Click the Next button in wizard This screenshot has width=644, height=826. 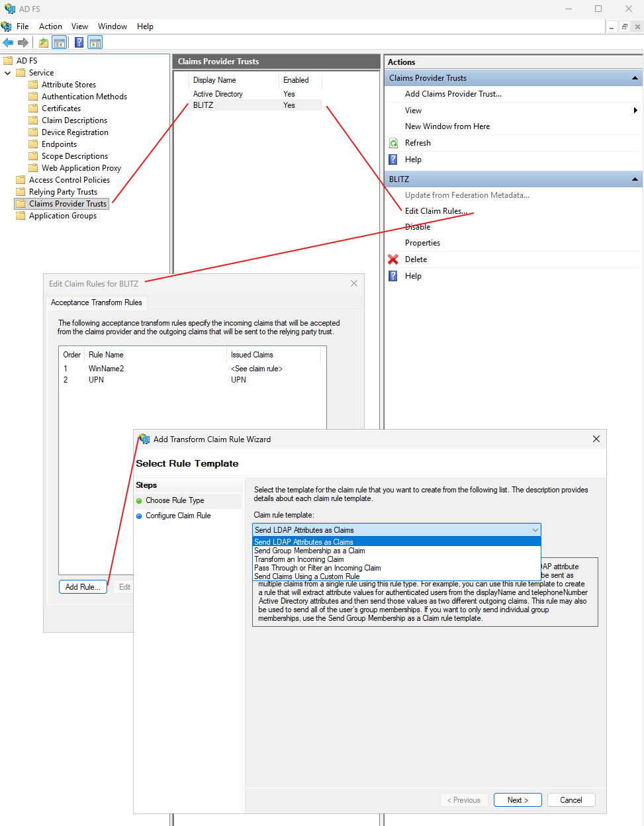click(518, 800)
